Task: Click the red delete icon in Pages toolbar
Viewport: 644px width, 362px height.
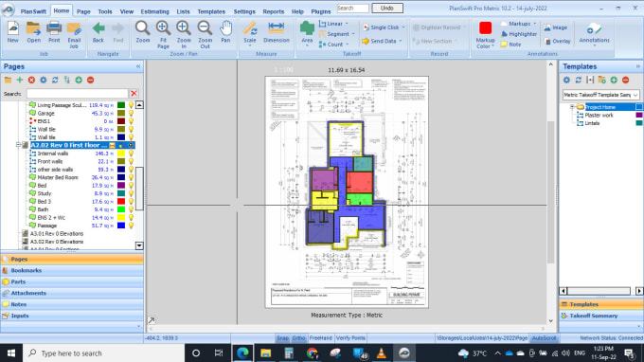Action: click(31, 80)
